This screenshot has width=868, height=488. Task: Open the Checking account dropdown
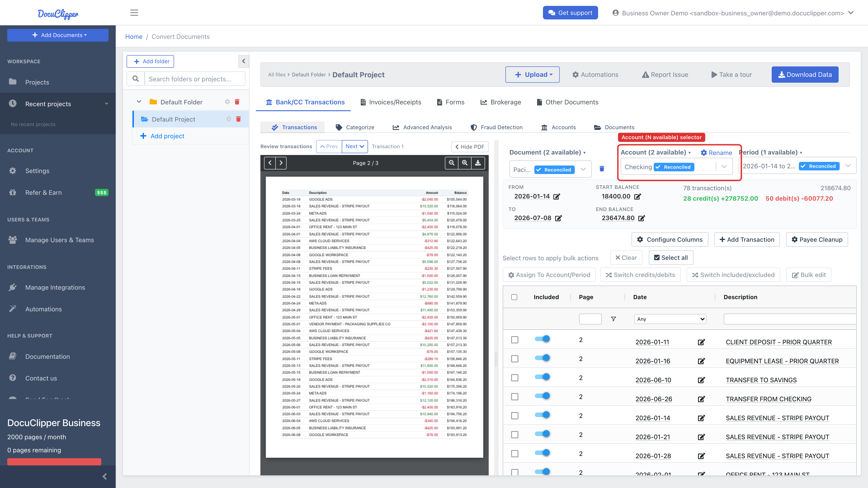(x=676, y=167)
